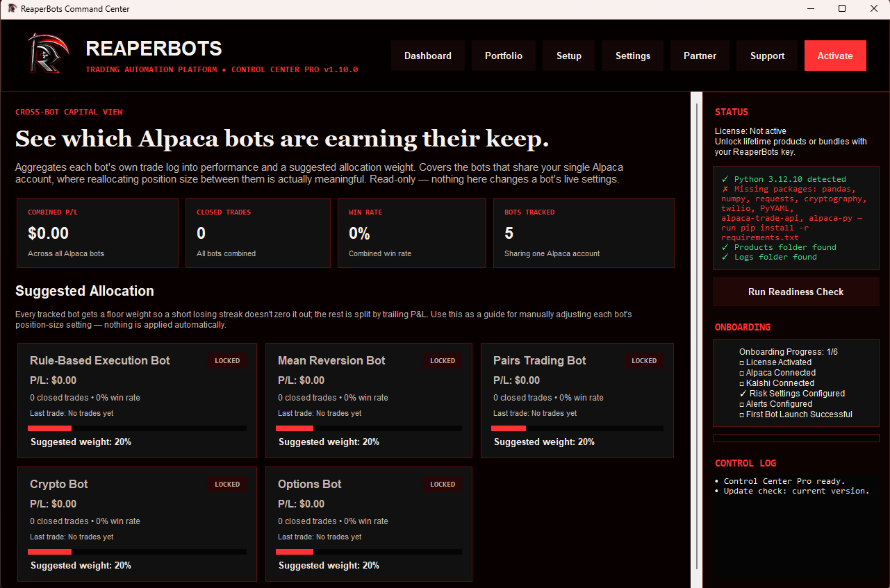This screenshot has height=588, width=890.
Task: Click the CROSS-BOT CAPITAL VIEW label
Action: [69, 112]
